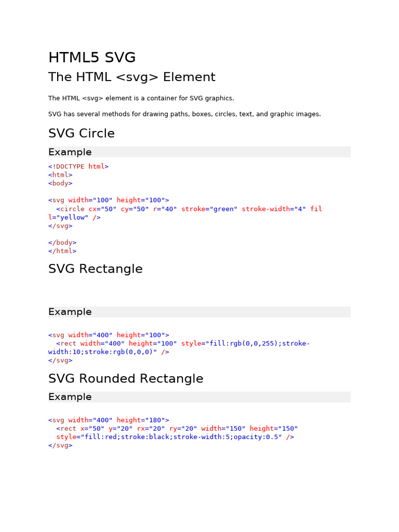The image size is (399, 532).
Task: Click the svg width="400" height="100" line
Action: 109,335
